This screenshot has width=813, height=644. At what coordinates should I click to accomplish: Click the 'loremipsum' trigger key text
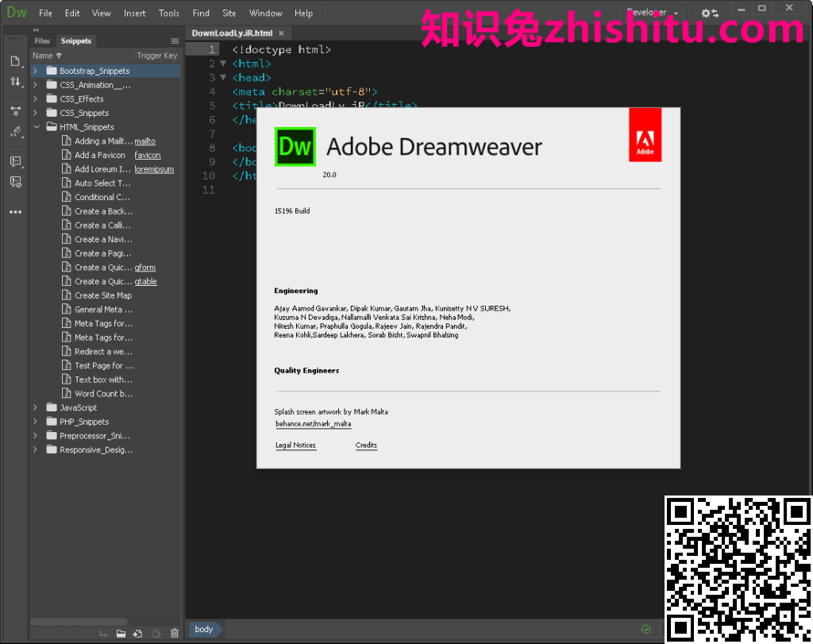tap(154, 170)
